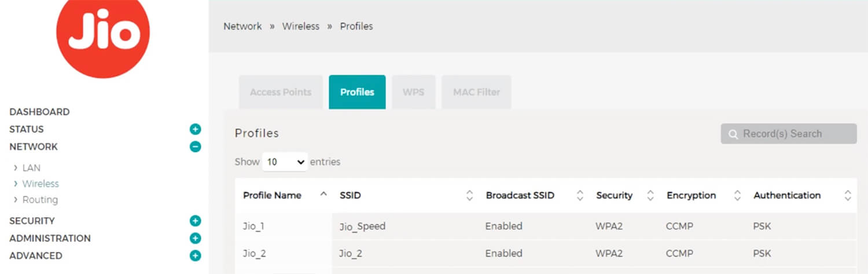Collapse the NETWORK menu minus icon
Image resolution: width=868 pixels, height=274 pixels.
(196, 147)
